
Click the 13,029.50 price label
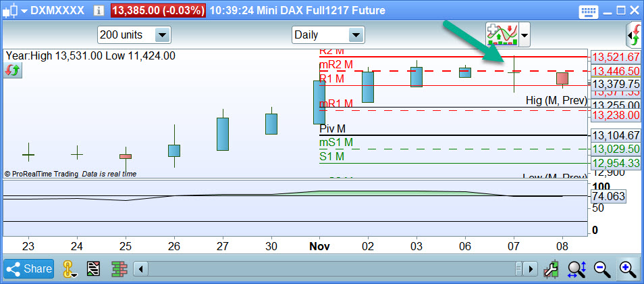pyautogui.click(x=616, y=149)
